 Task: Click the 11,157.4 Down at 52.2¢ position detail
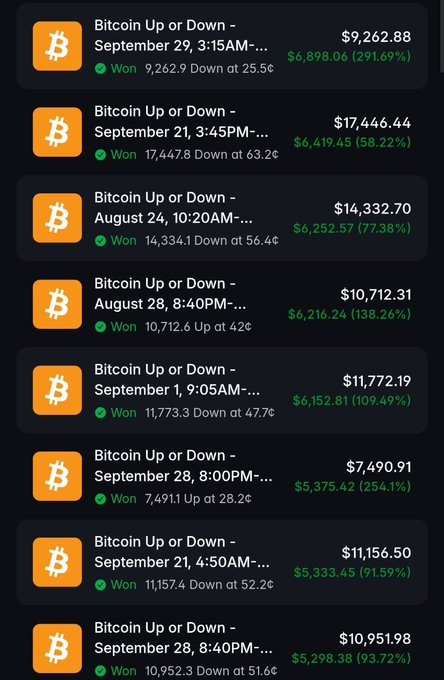pyautogui.click(x=209, y=585)
